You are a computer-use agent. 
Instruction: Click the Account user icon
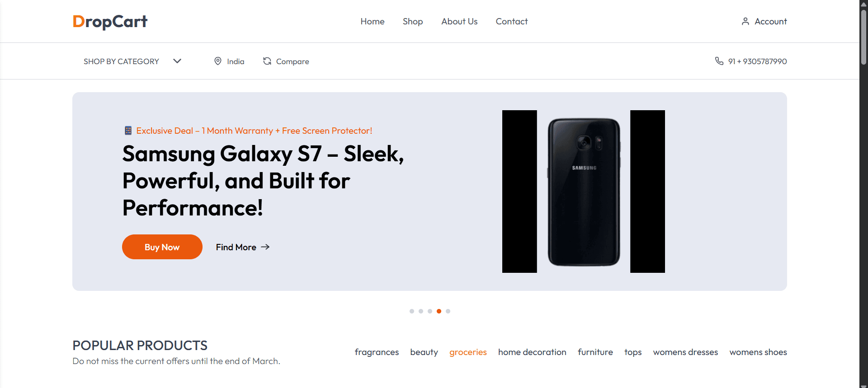coord(745,21)
